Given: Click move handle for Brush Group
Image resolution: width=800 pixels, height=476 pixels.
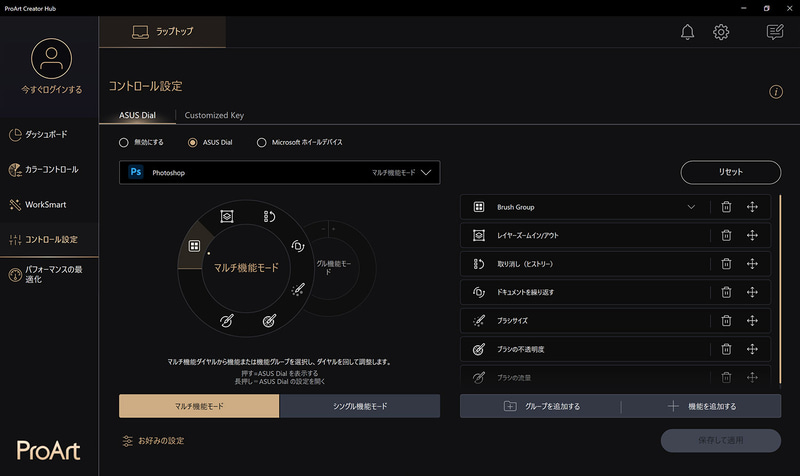Looking at the screenshot, I should pos(752,207).
